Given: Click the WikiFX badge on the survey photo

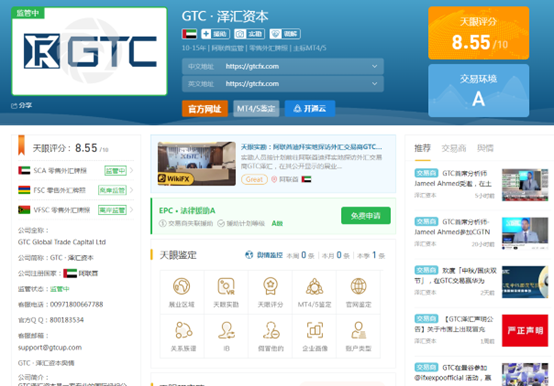Looking at the screenshot, I should pyautogui.click(x=175, y=178).
